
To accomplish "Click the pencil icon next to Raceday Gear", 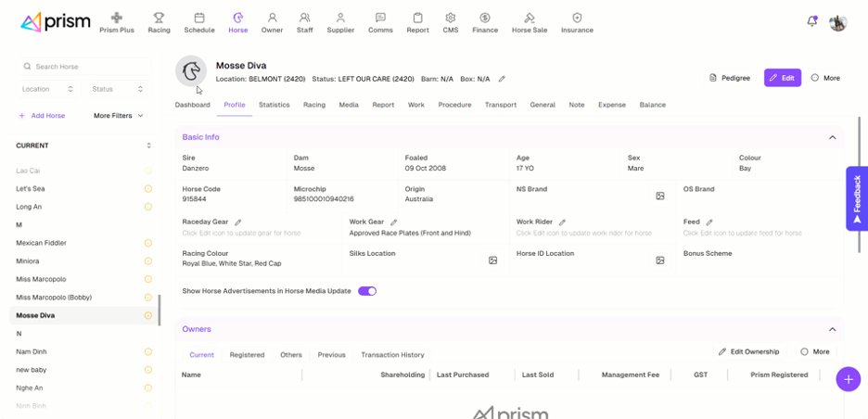I will tap(238, 222).
